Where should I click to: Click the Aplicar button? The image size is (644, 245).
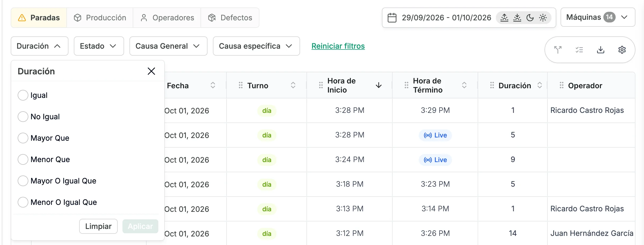coord(140,226)
